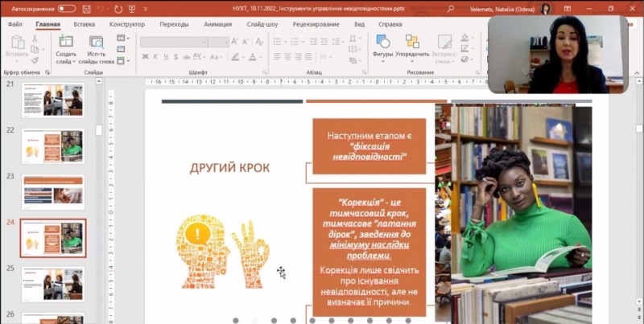Center the text
This screenshot has height=324, width=644.
[x=287, y=57]
